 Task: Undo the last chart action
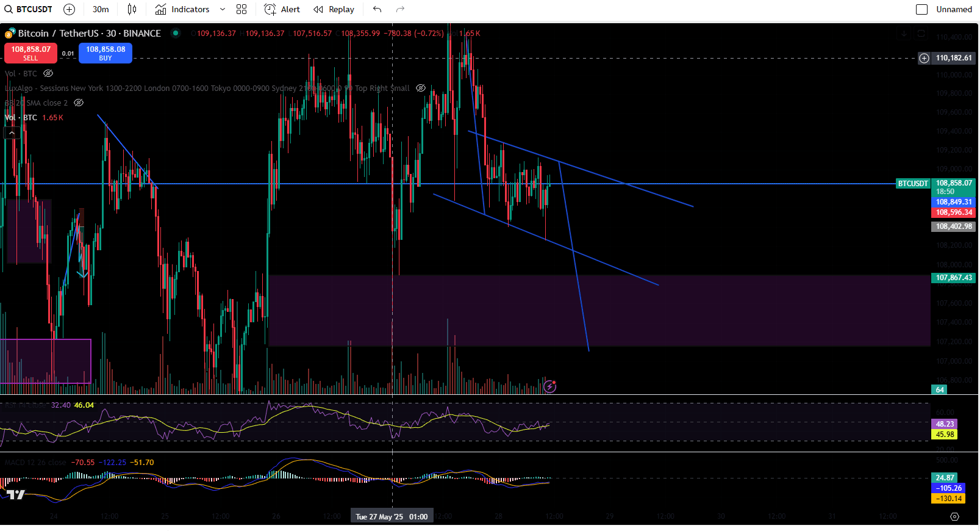coord(377,9)
